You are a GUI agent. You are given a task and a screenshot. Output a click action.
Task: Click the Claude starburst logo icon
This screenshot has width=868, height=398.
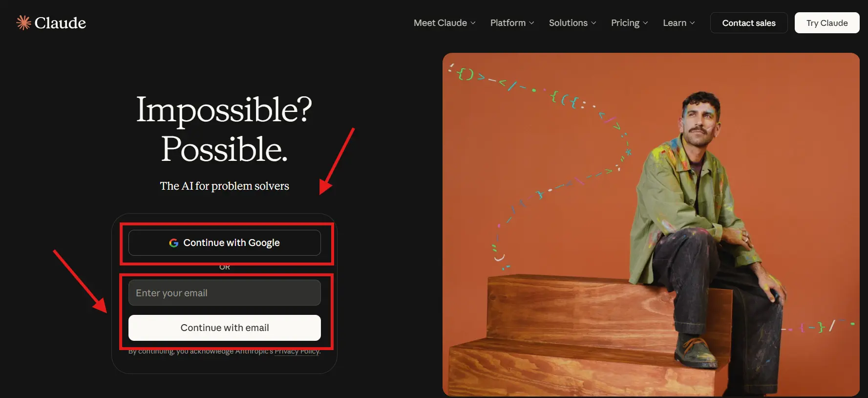pyautogui.click(x=23, y=22)
